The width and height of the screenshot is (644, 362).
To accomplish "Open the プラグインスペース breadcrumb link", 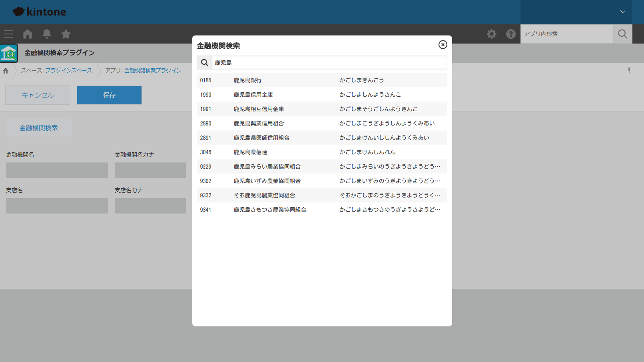I will click(68, 70).
